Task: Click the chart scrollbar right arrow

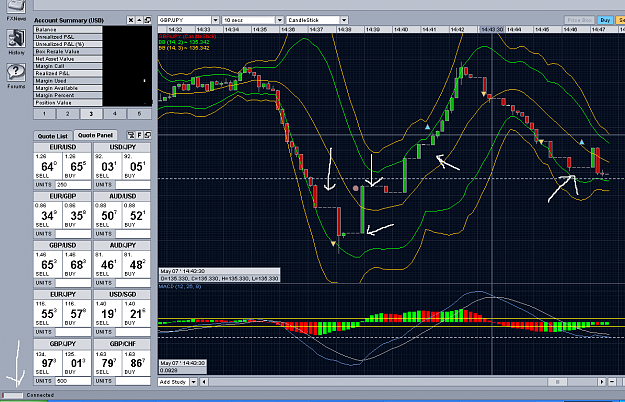Action: pyautogui.click(x=602, y=382)
